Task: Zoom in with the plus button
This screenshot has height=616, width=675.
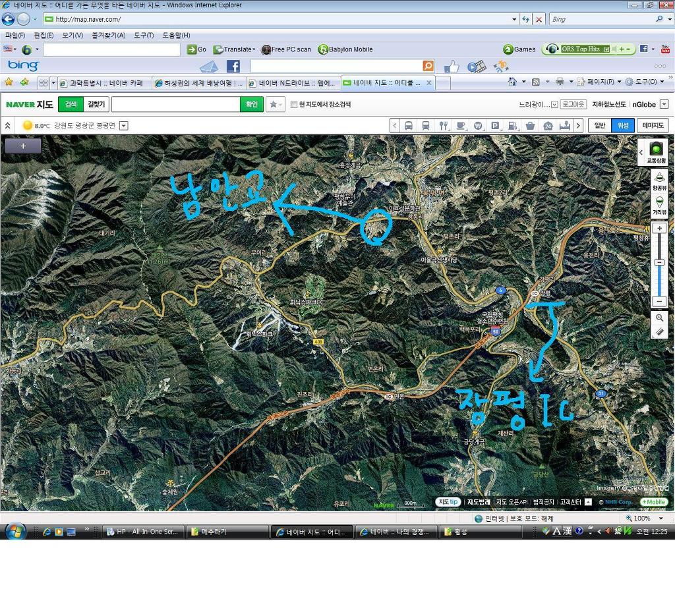Action: (659, 229)
